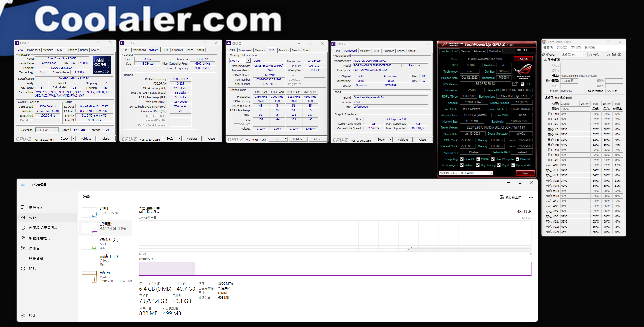Open the 工具(T) menu in Core Temp

click(576, 47)
